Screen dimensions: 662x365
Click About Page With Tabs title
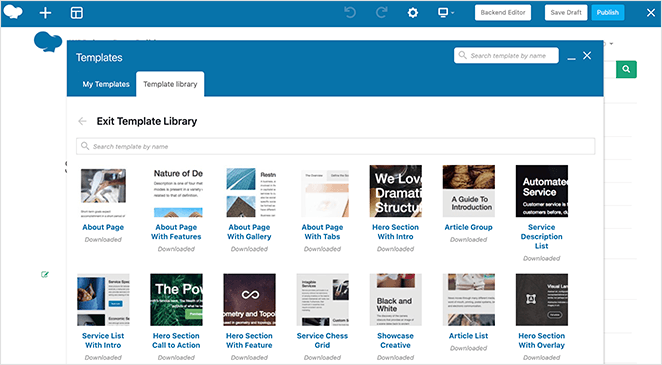tap(323, 232)
